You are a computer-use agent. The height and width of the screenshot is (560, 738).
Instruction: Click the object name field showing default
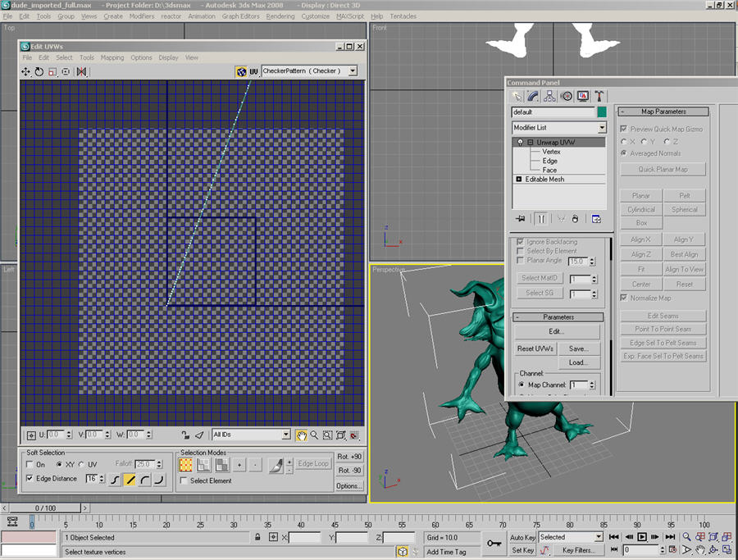553,112
